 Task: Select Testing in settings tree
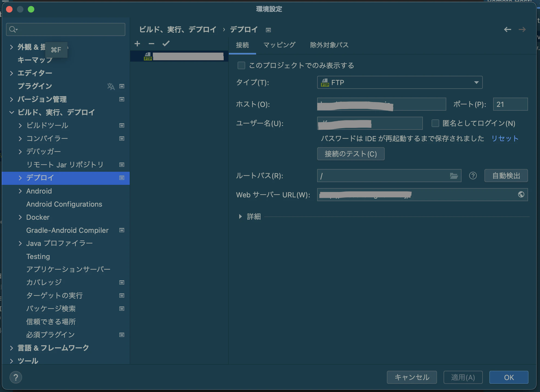38,257
